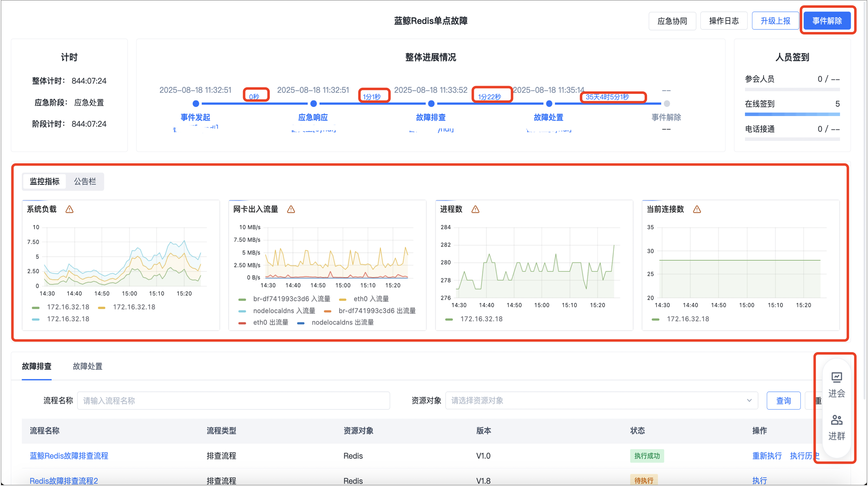The height and width of the screenshot is (487, 868).
Task: Open the 资源对象 dropdown
Action: (601, 401)
